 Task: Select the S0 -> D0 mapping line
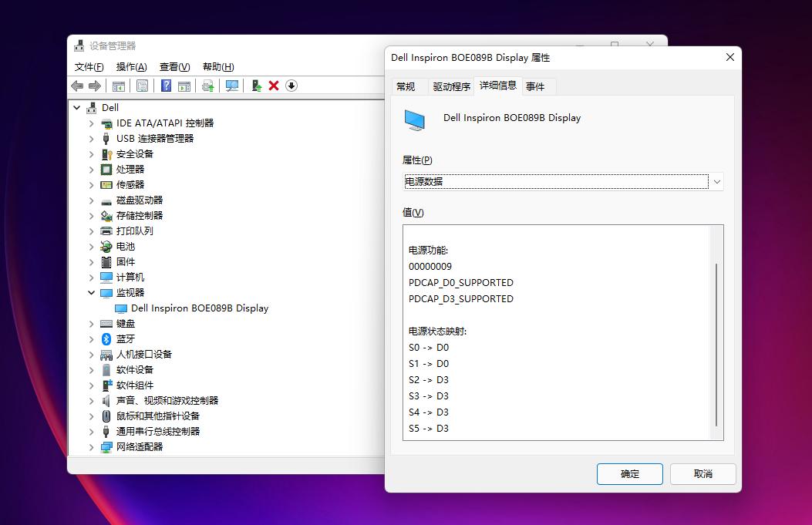[x=428, y=348]
